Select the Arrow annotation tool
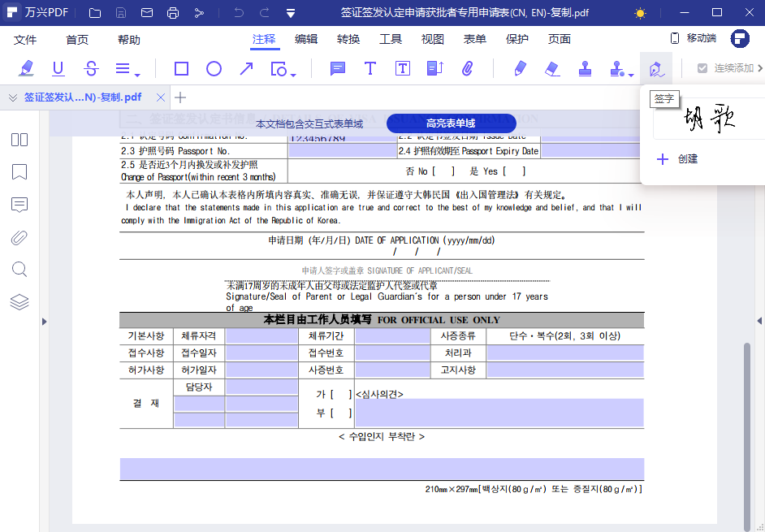The height and width of the screenshot is (532, 765). click(246, 68)
